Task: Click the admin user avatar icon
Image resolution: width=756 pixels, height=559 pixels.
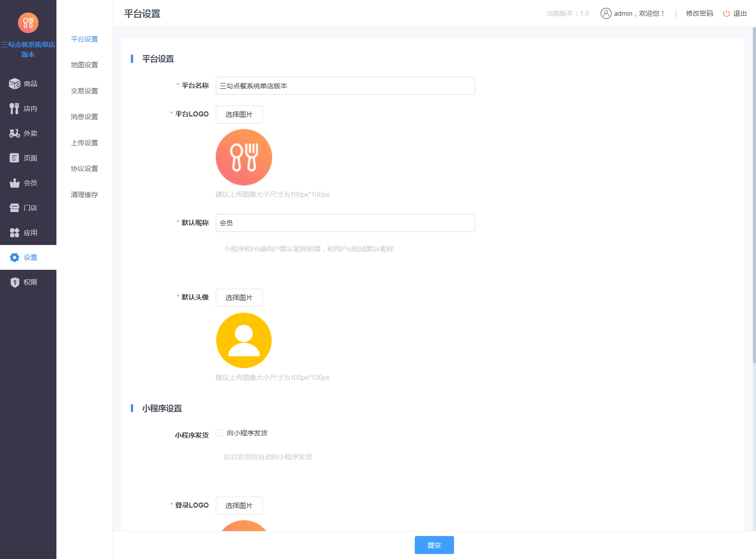Action: pyautogui.click(x=606, y=14)
